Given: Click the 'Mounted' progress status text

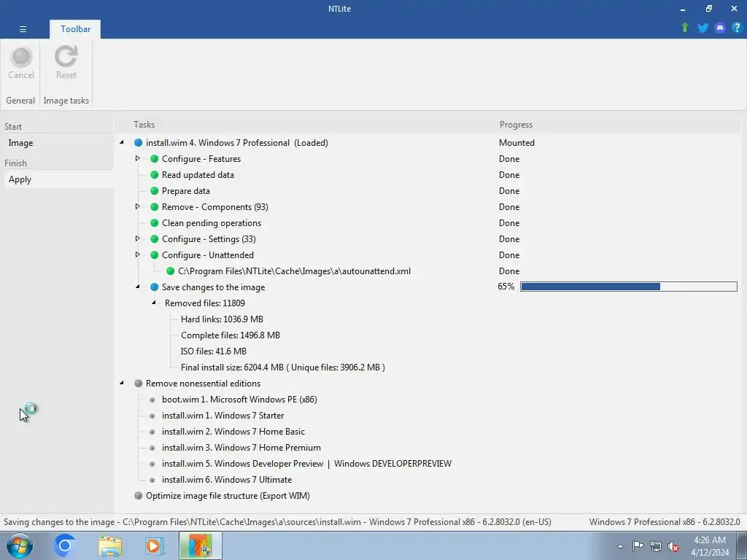Looking at the screenshot, I should tap(516, 143).
